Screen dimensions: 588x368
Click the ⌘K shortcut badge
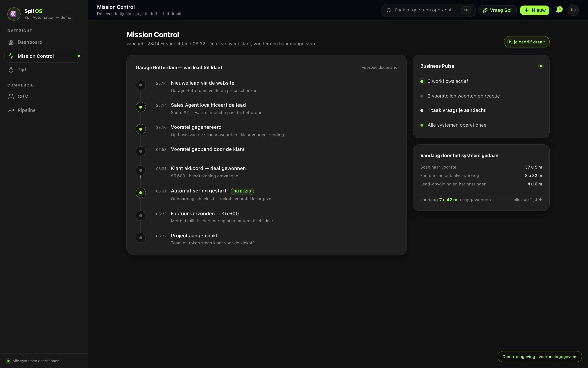(466, 10)
